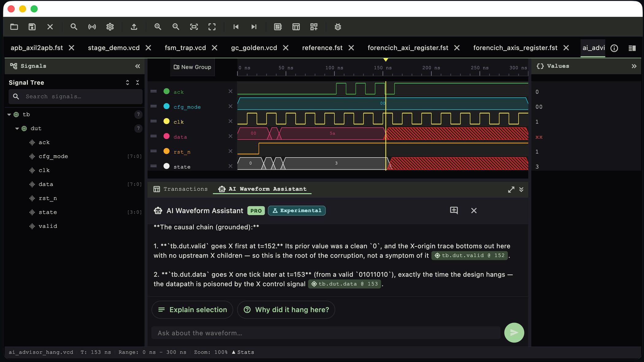Jump to the previous edge
The height and width of the screenshot is (362, 644).
[236, 27]
